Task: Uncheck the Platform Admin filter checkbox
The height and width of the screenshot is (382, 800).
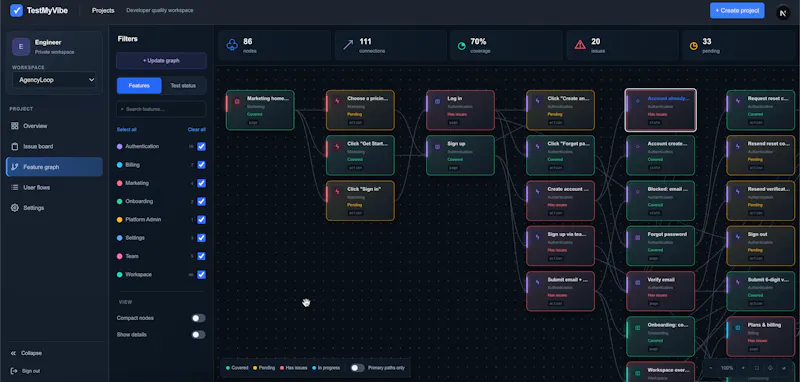Action: tap(201, 219)
